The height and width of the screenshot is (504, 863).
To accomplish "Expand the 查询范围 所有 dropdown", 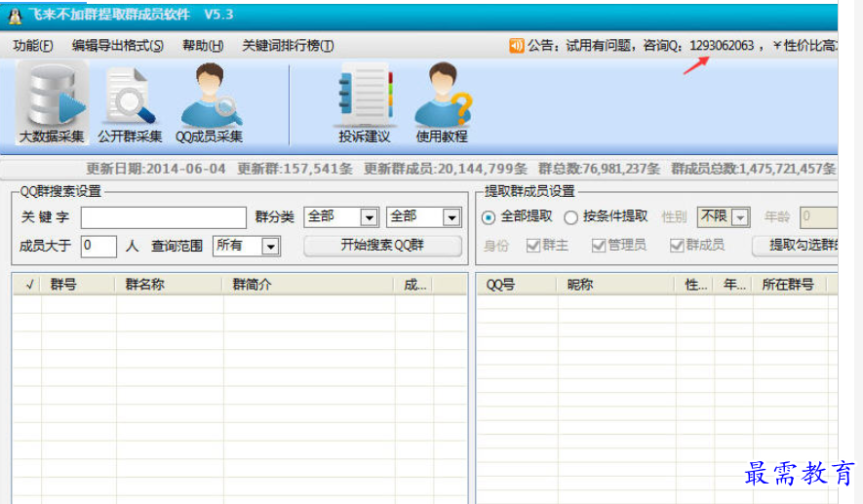I will [271, 247].
